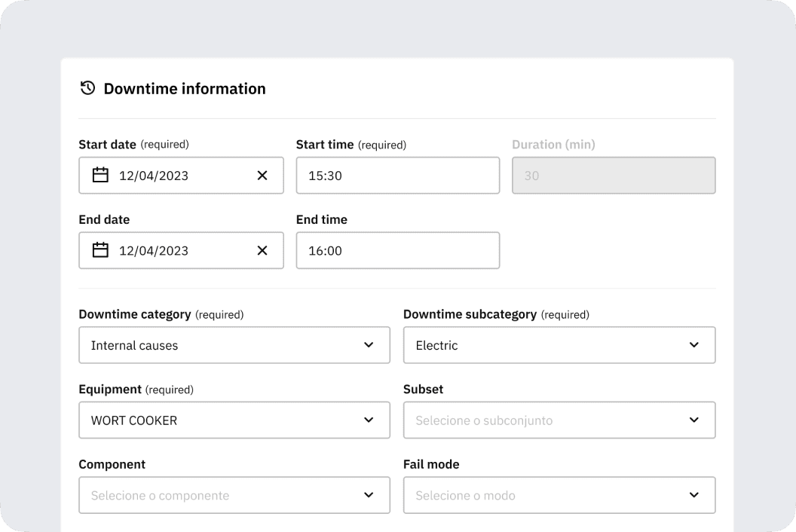This screenshot has height=532, width=796.
Task: Open the Downtime subcategory dropdown
Action: point(559,345)
